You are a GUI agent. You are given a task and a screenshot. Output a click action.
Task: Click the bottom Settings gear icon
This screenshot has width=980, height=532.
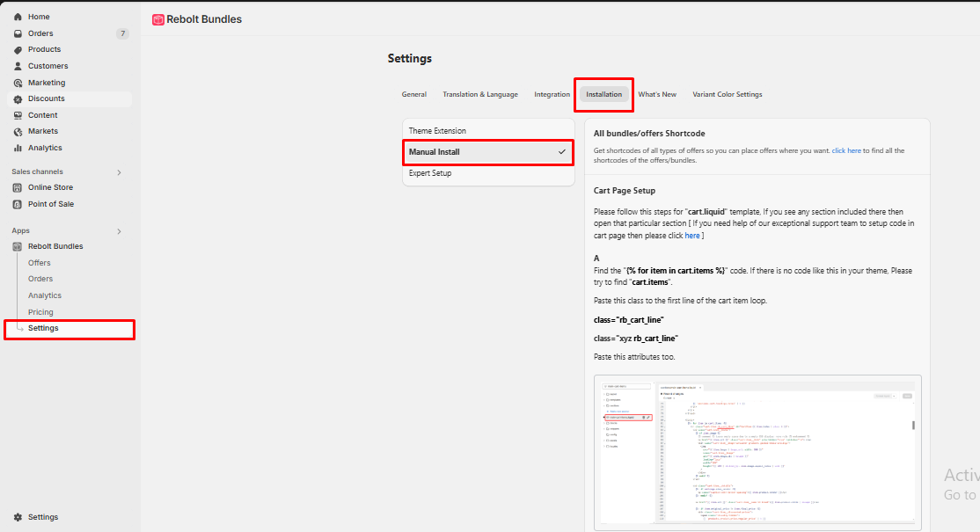(x=18, y=517)
